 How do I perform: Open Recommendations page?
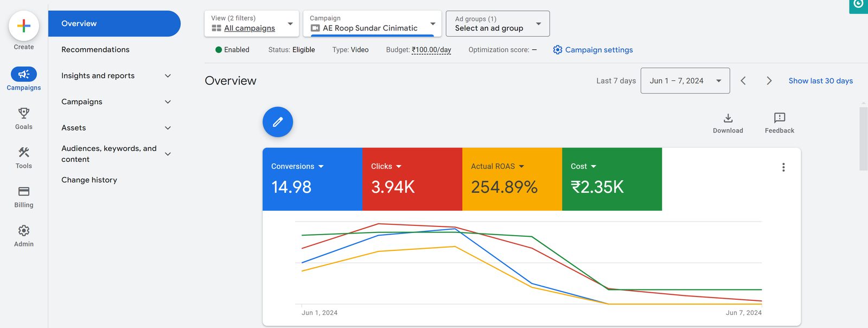95,49
